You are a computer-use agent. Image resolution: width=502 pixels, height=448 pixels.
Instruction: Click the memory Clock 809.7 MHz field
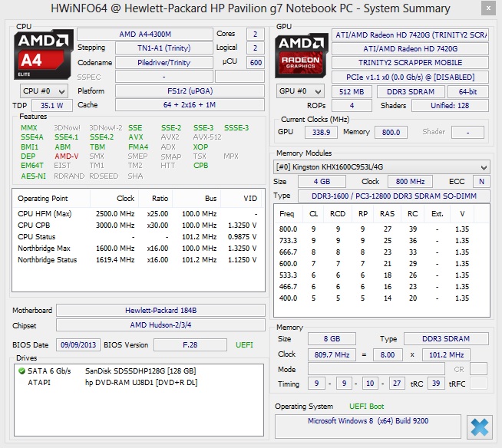click(332, 355)
